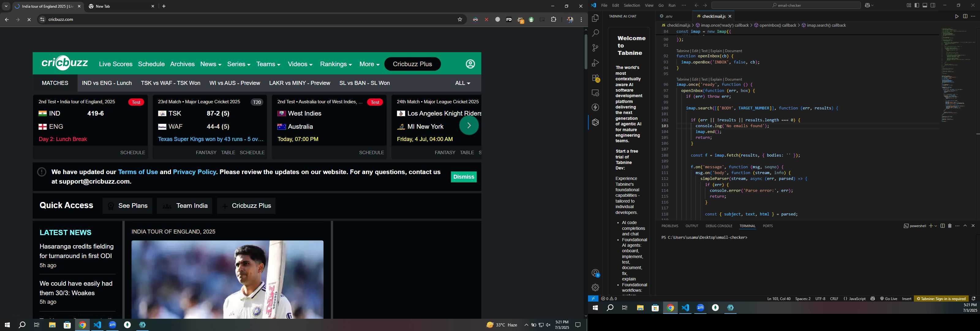The height and width of the screenshot is (331, 980).
Task: Expand Rankings dropdown on Cricbuzz
Action: coord(336,64)
